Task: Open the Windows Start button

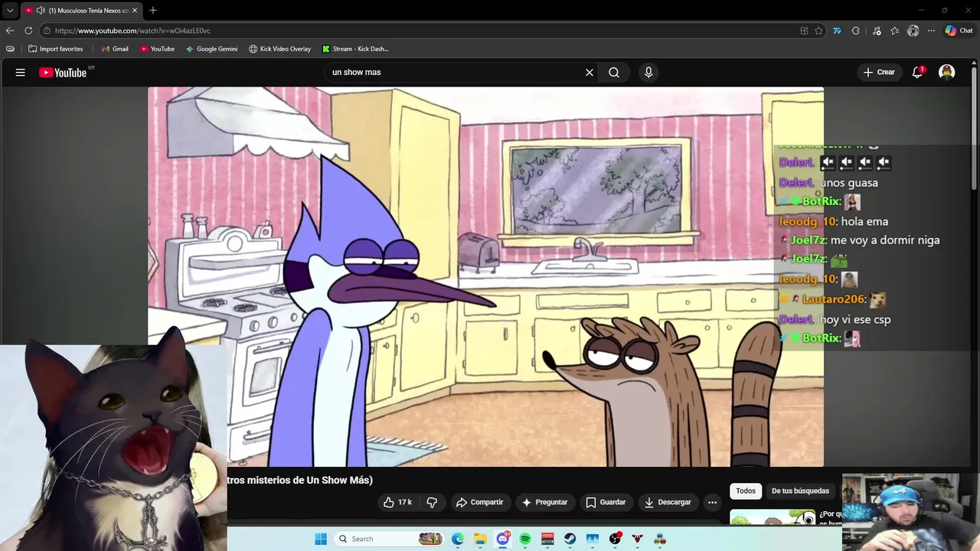Action: 321,539
